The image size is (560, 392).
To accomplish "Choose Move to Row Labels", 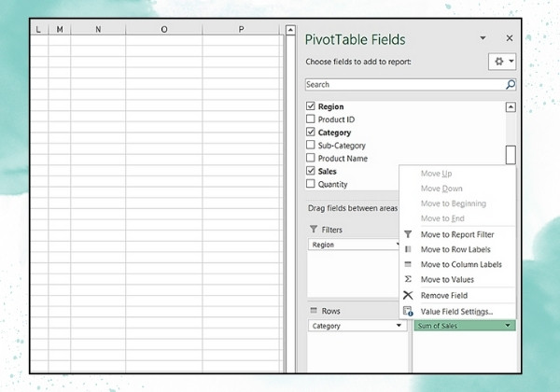I will (455, 249).
